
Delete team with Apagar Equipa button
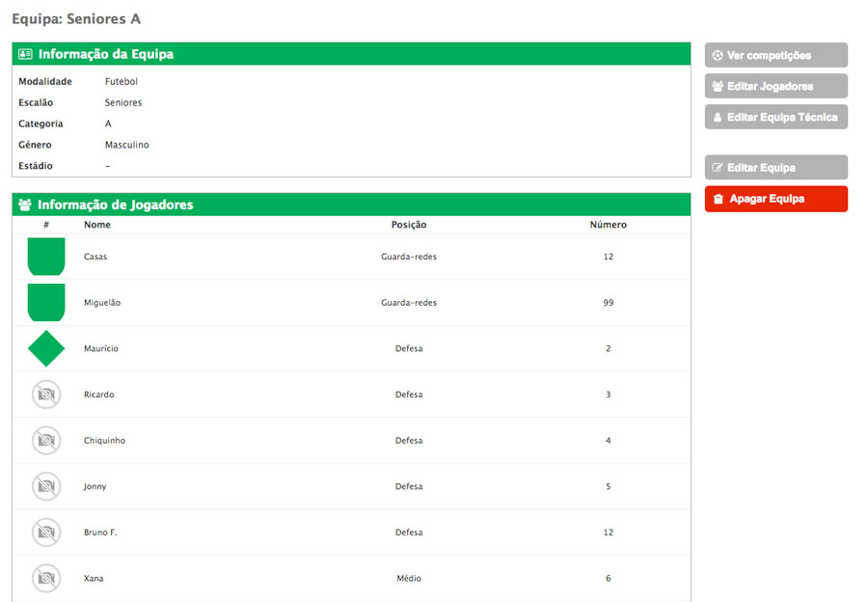click(x=775, y=199)
